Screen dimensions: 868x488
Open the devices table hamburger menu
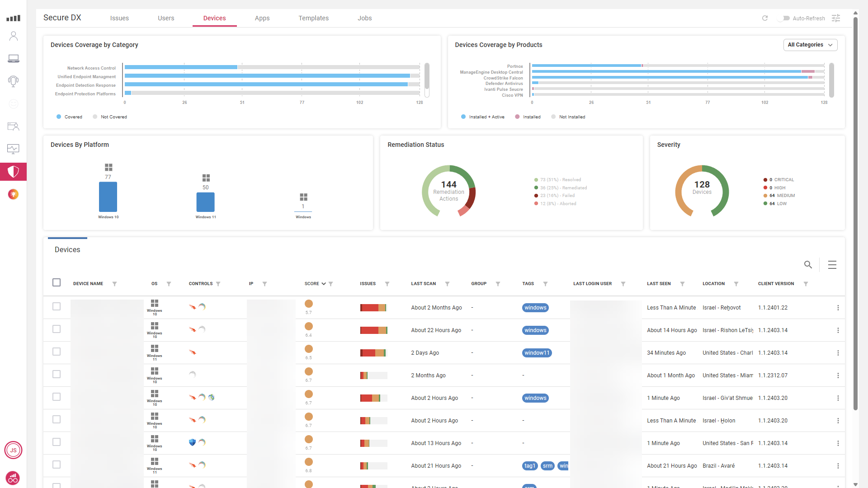pos(832,265)
